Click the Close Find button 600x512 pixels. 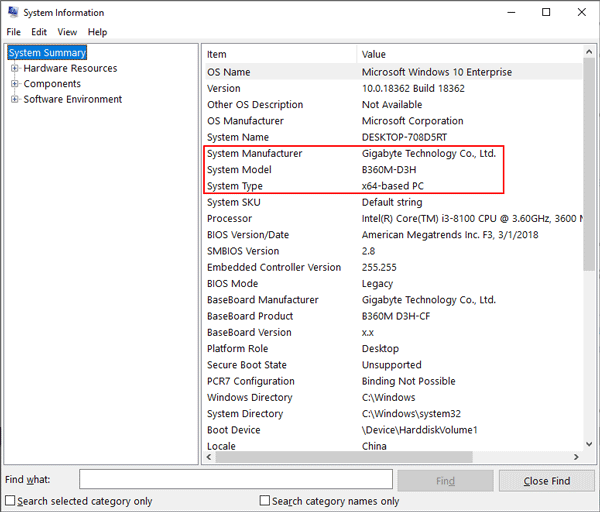547,481
